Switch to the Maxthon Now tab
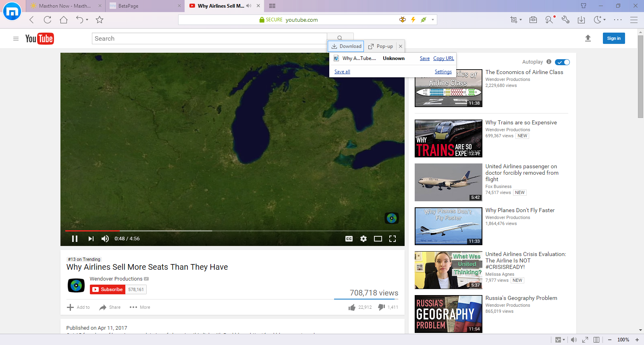 pos(66,6)
